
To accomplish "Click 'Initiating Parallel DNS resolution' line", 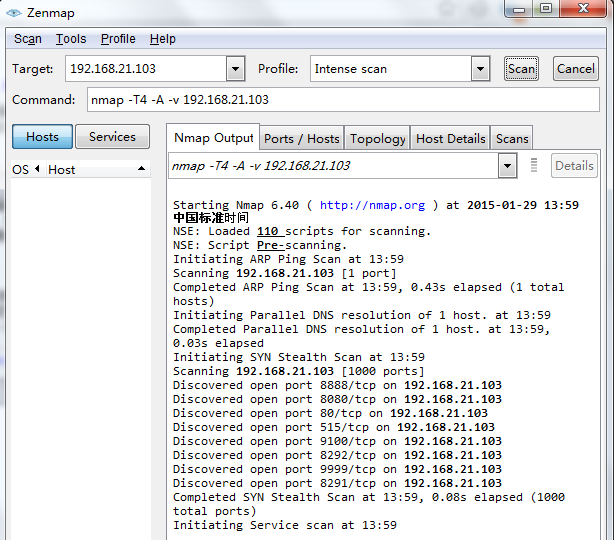I will point(362,316).
